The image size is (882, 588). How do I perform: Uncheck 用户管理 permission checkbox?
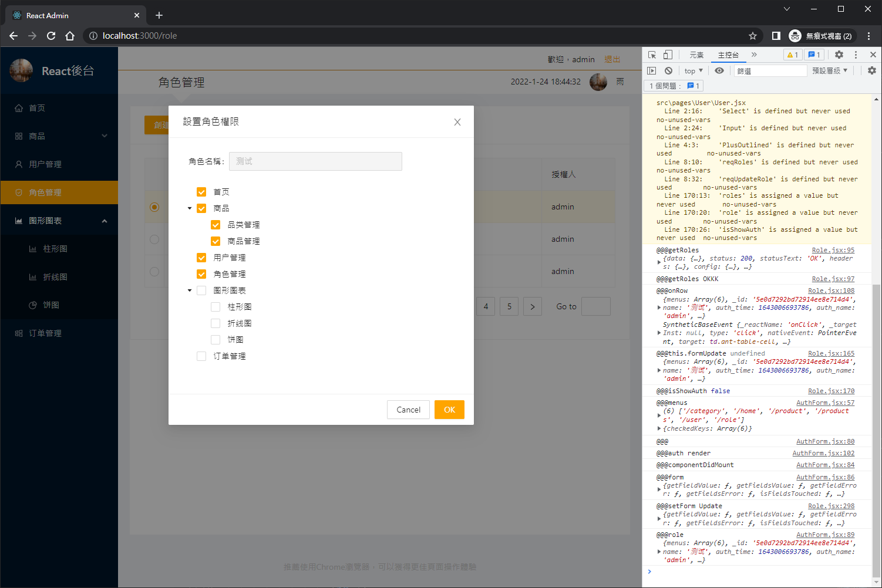pos(201,258)
